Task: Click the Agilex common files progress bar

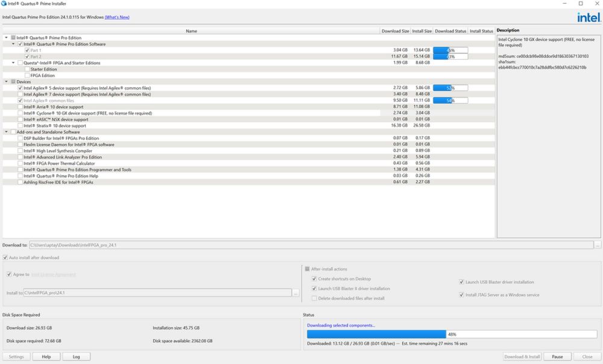Action: [450, 100]
